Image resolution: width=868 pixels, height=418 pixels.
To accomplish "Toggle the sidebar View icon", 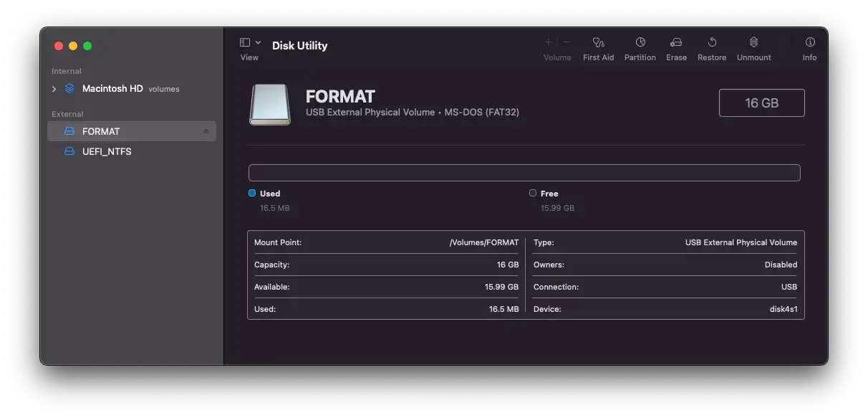I will tap(245, 42).
